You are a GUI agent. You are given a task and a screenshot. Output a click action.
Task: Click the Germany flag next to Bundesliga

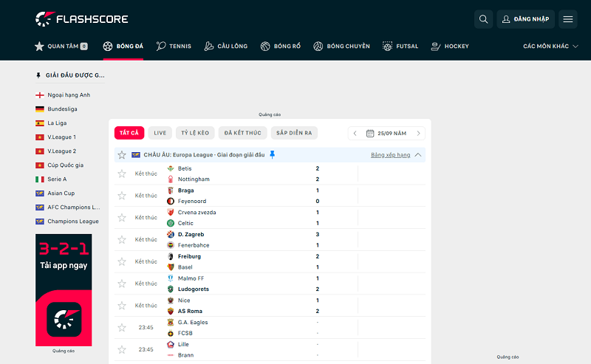40,109
